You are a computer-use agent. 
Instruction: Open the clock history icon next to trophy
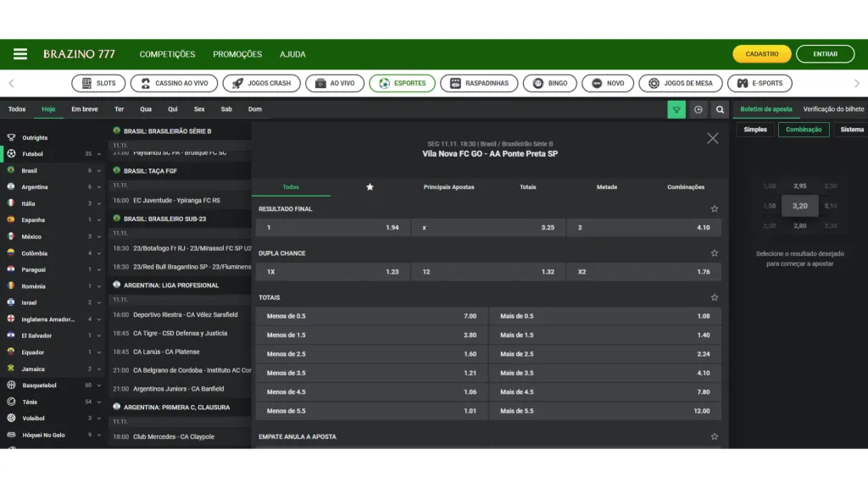point(697,110)
